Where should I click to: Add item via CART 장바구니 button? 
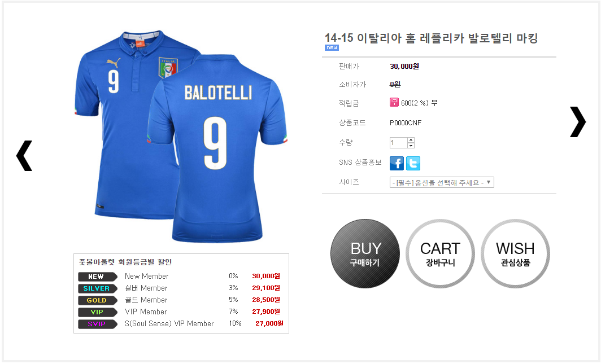(440, 253)
